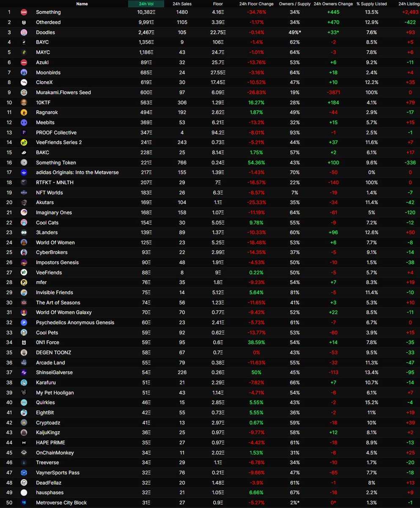This screenshot has width=420, height=508.
Task: Select the Doodles collection avatar
Action: point(24,32)
